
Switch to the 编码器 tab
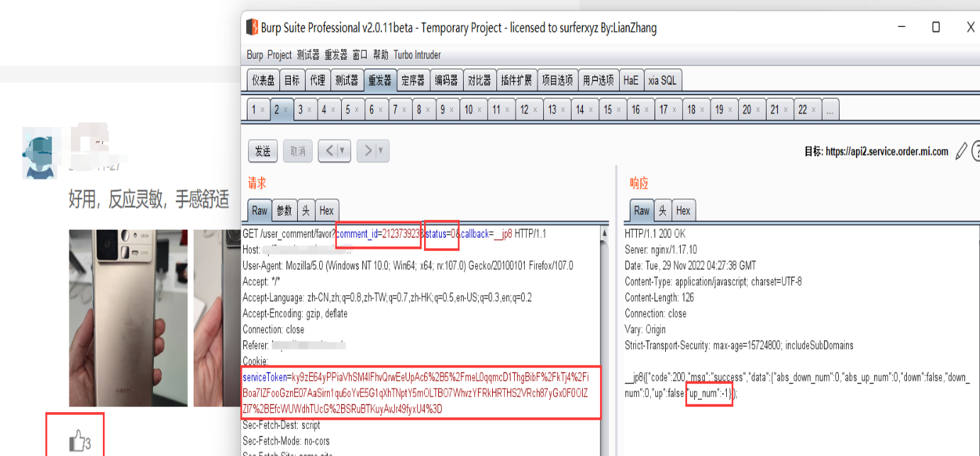click(x=446, y=80)
